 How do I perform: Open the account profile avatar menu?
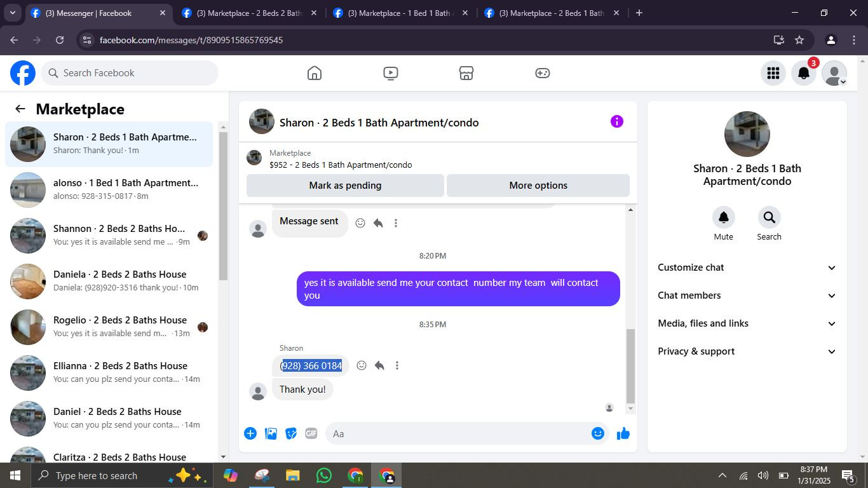834,73
